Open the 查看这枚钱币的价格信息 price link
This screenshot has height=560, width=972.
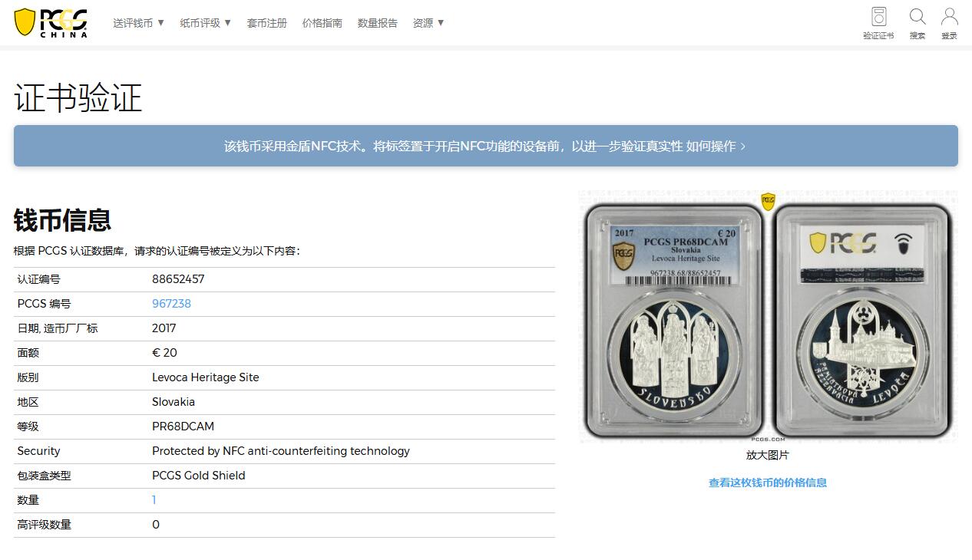click(x=768, y=483)
